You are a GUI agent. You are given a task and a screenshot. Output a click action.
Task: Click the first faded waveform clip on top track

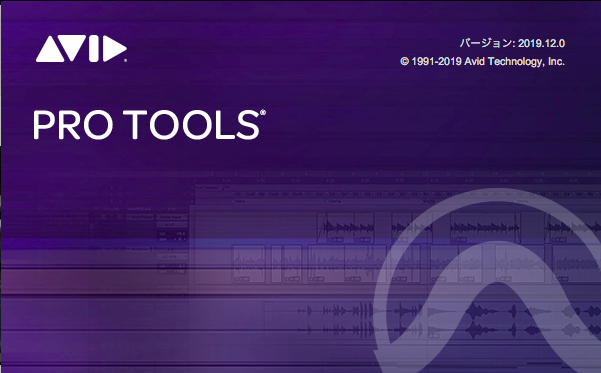click(x=345, y=228)
